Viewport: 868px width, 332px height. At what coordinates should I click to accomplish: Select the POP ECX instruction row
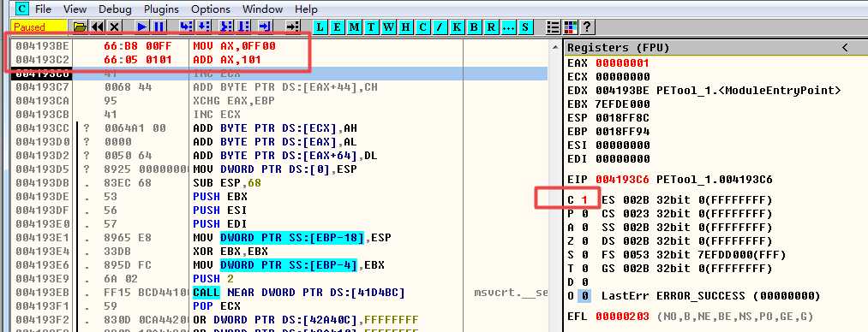point(279,306)
